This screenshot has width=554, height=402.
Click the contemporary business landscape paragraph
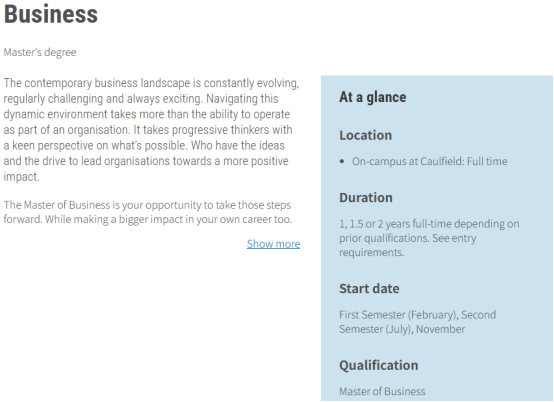[x=151, y=130]
